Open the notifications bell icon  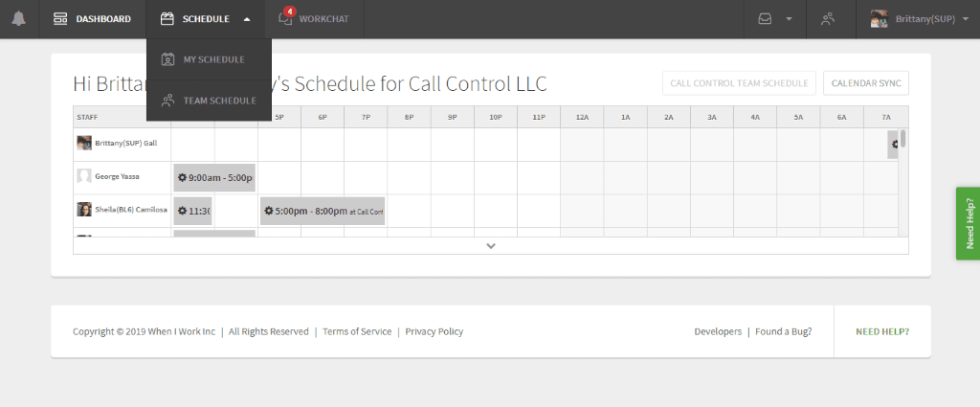coord(19,19)
